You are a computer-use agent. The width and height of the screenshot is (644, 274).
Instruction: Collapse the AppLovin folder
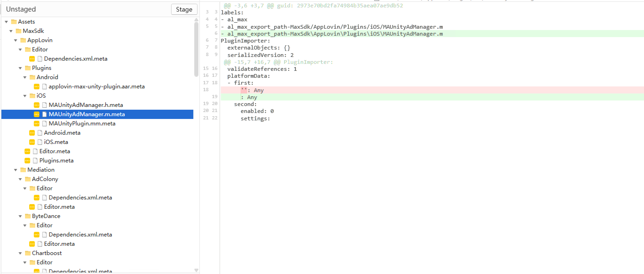coord(16,40)
